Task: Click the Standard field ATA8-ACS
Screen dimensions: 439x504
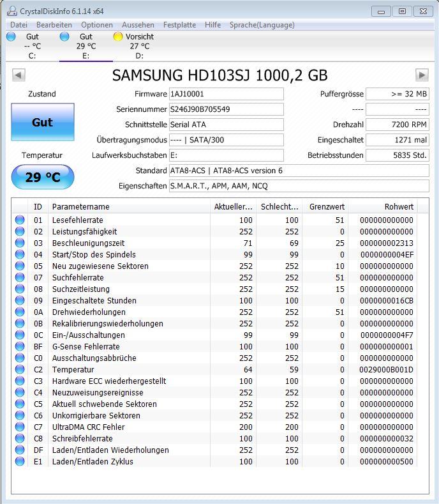Action: coord(299,171)
